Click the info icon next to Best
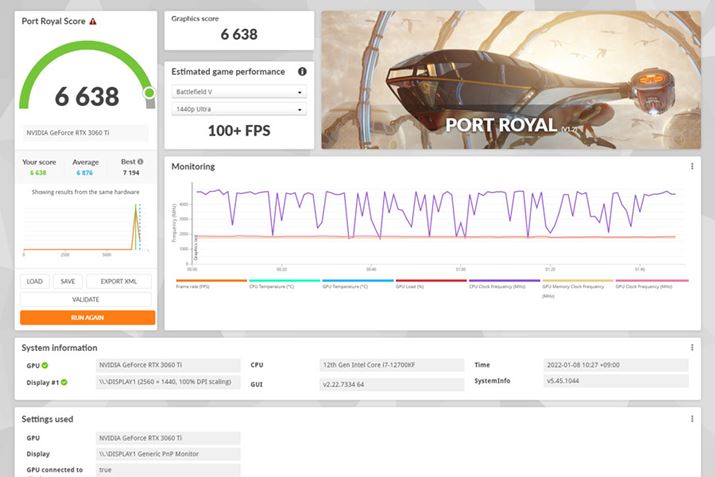This screenshot has width=715, height=477. point(140,162)
